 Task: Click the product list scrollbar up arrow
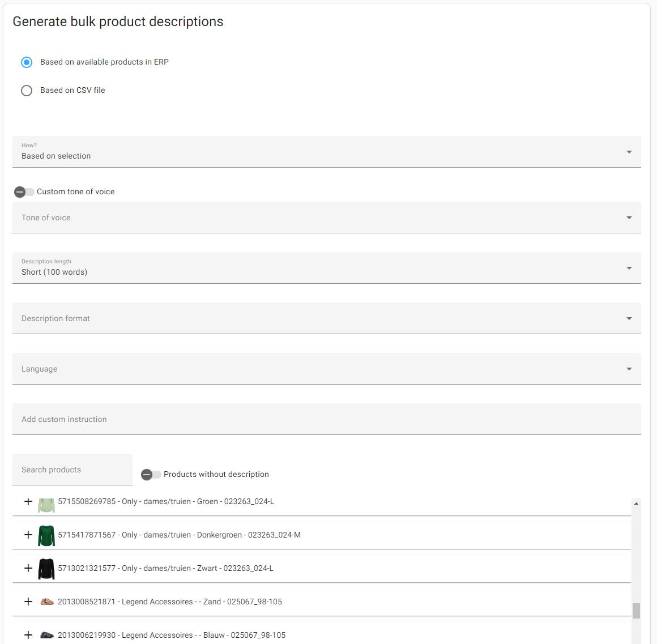(x=636, y=504)
